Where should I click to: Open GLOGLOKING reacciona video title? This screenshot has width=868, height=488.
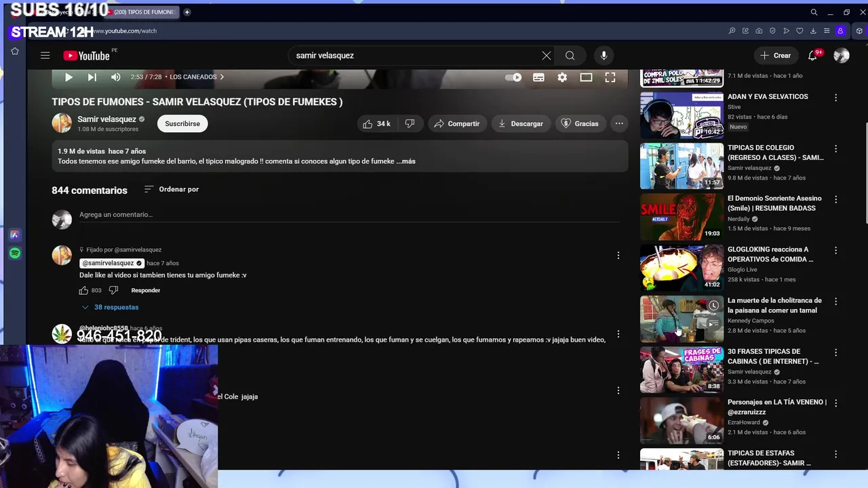click(770, 254)
